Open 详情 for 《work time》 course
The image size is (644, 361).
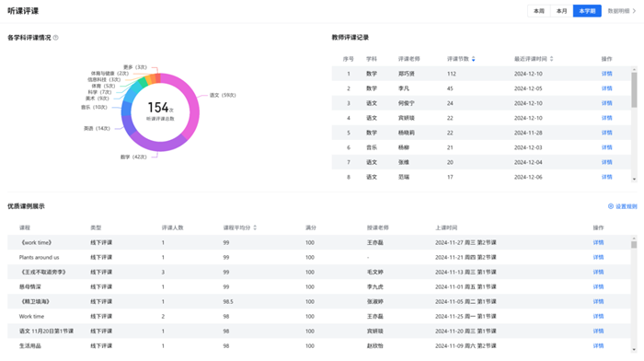click(598, 242)
